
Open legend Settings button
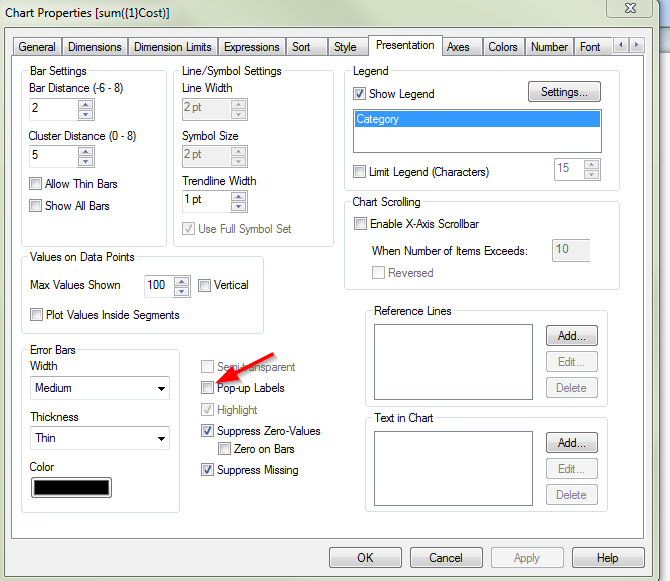(x=564, y=92)
